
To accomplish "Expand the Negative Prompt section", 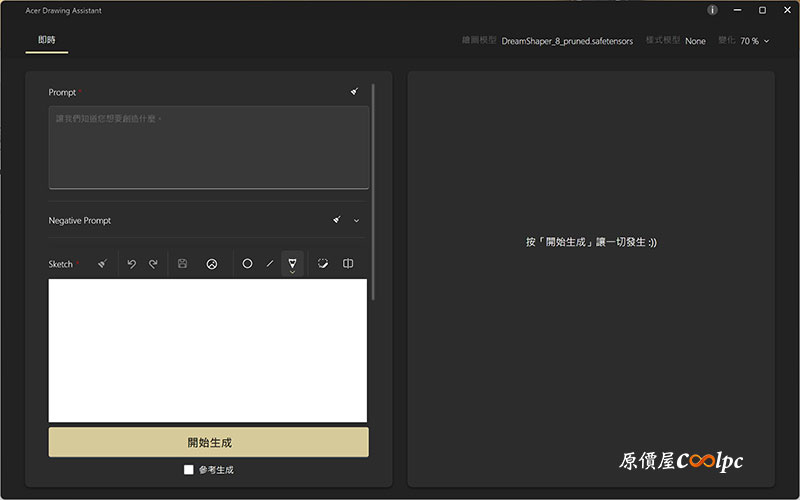I will click(x=356, y=220).
